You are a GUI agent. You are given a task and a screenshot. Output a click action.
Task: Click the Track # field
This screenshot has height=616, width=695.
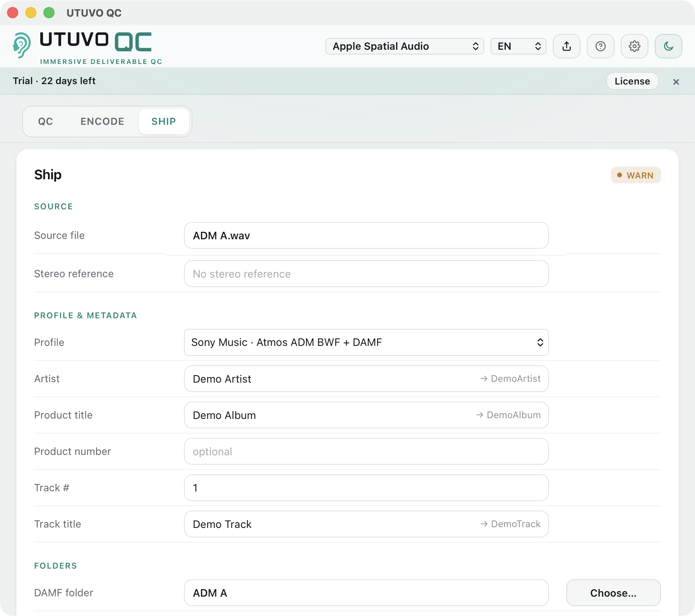coord(366,488)
